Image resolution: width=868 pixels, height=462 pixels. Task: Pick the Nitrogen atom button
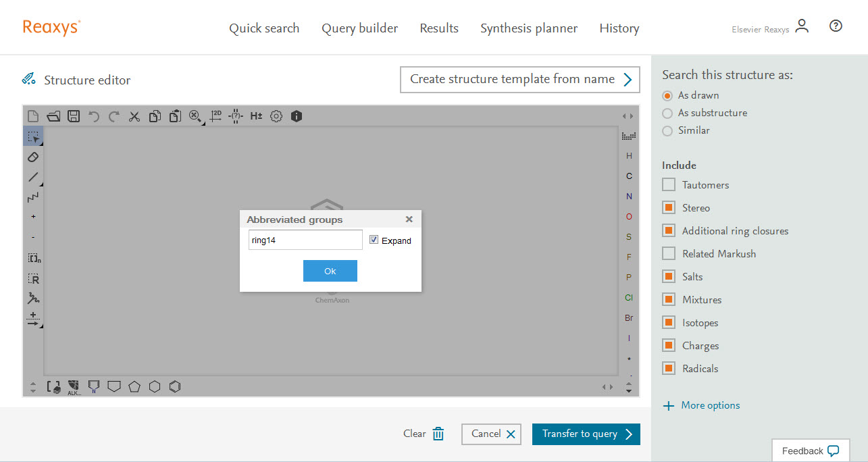point(629,197)
